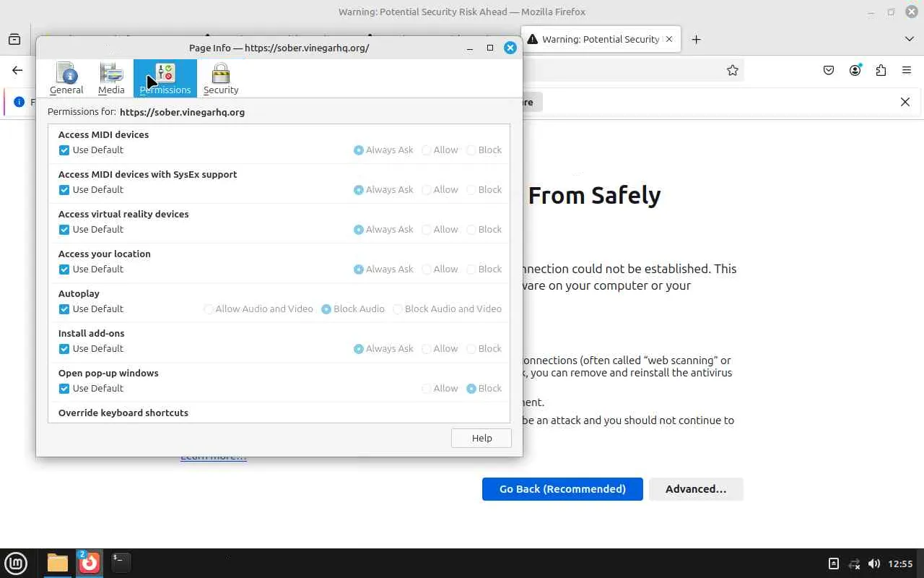Open the Files manager from the taskbar

tap(57, 563)
